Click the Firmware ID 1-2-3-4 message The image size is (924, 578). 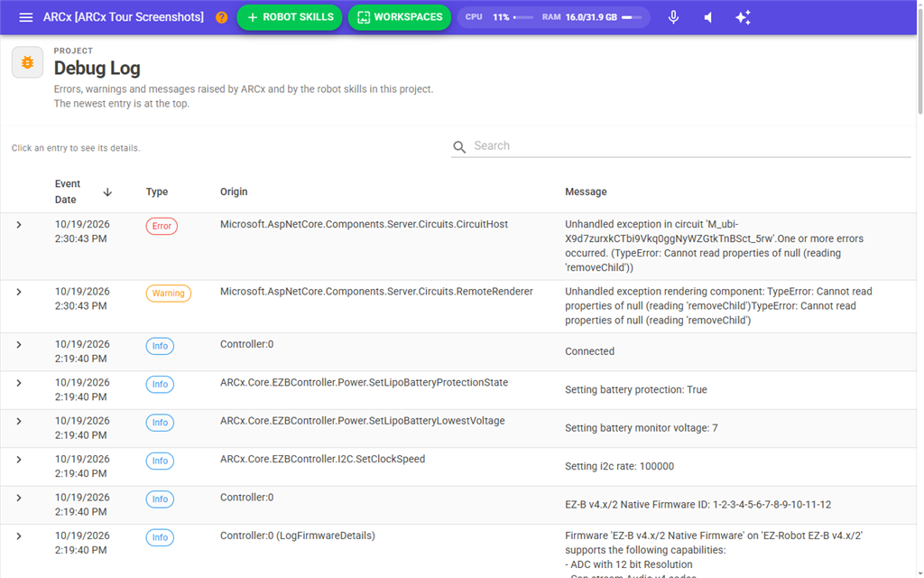pos(698,505)
